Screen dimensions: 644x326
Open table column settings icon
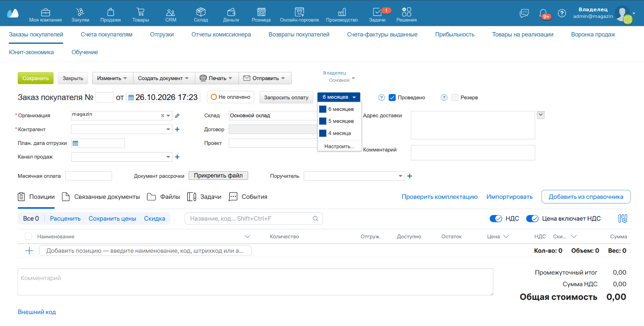click(623, 218)
